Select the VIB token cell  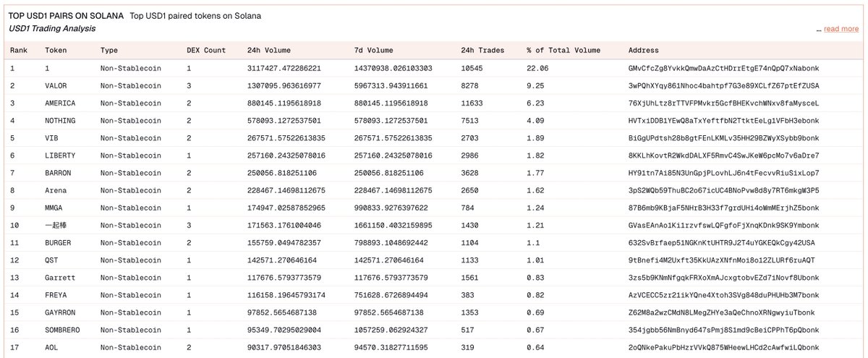(51, 137)
